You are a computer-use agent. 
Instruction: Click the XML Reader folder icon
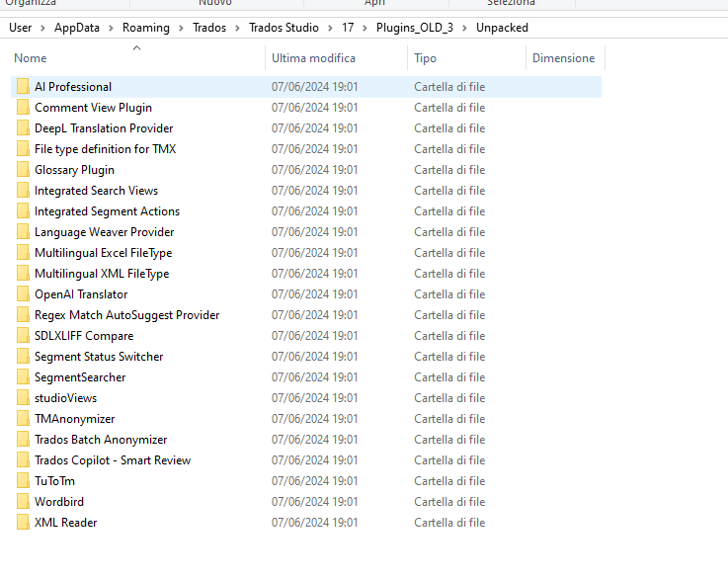click(x=23, y=523)
